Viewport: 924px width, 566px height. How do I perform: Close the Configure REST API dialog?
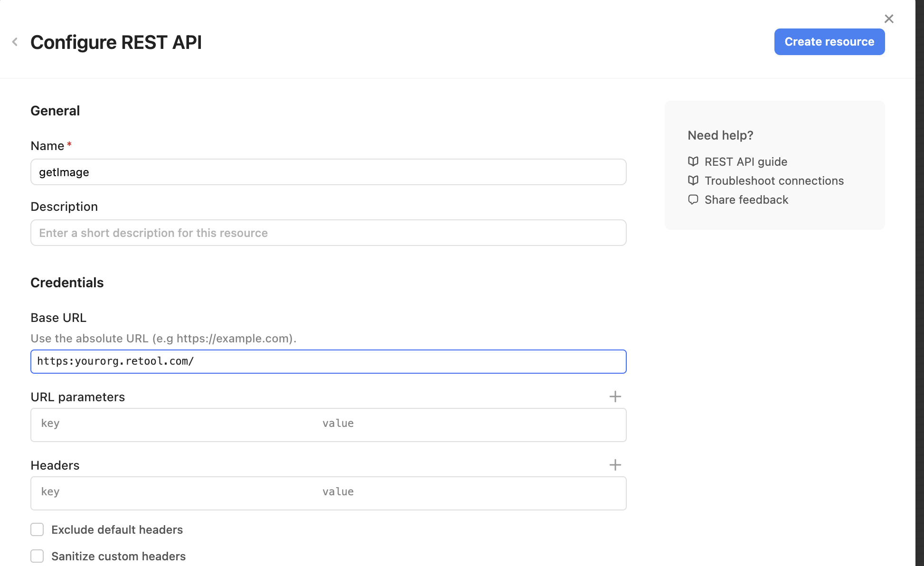[889, 19]
